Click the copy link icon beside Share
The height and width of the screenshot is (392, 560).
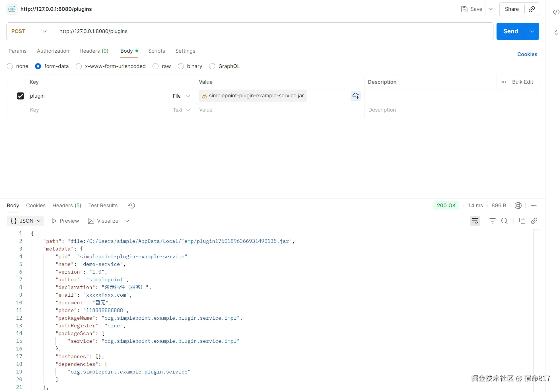(x=532, y=9)
